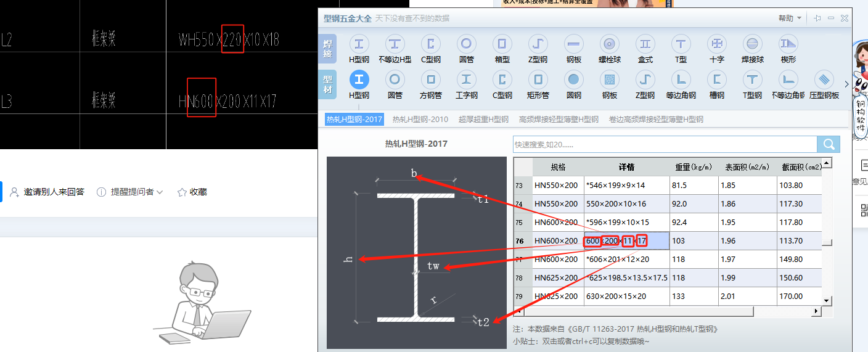Focus the 快速搜索 search field

click(x=665, y=144)
